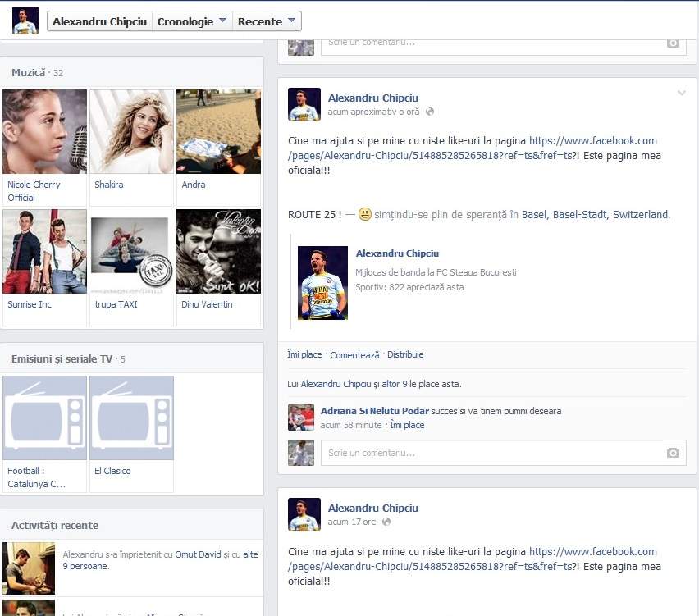
Task: Open the Recente dropdown
Action: [267, 21]
